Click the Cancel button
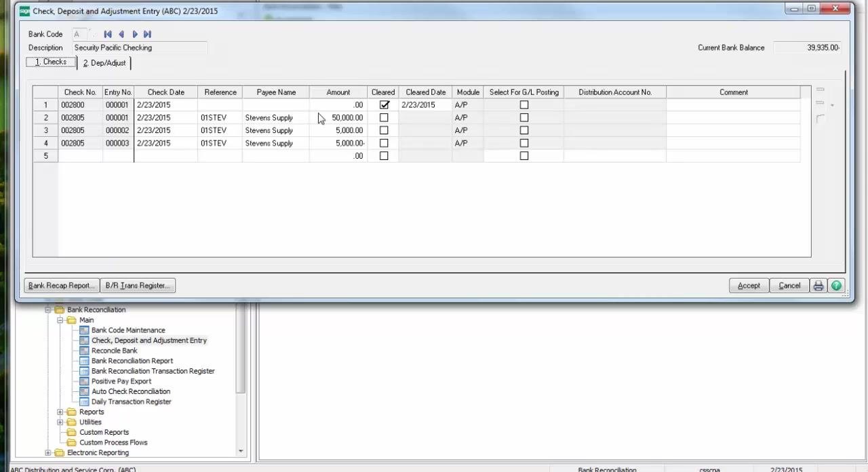The width and height of the screenshot is (868, 472). point(789,286)
